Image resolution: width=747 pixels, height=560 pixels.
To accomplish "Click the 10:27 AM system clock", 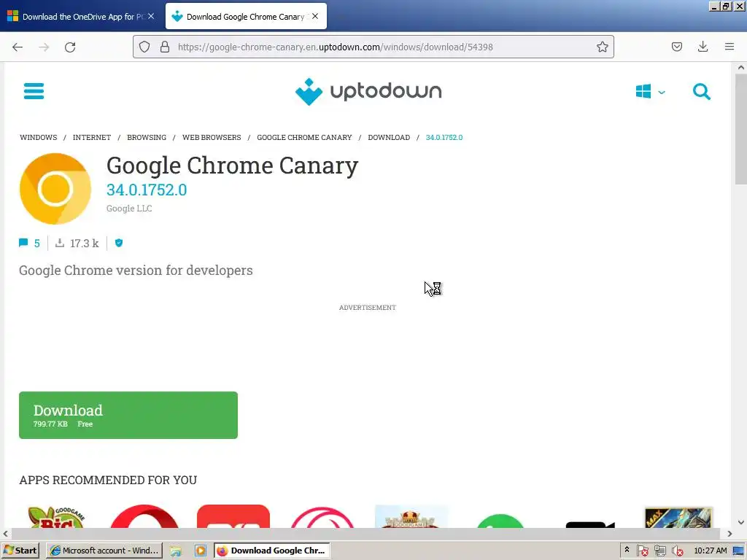I will click(x=711, y=551).
